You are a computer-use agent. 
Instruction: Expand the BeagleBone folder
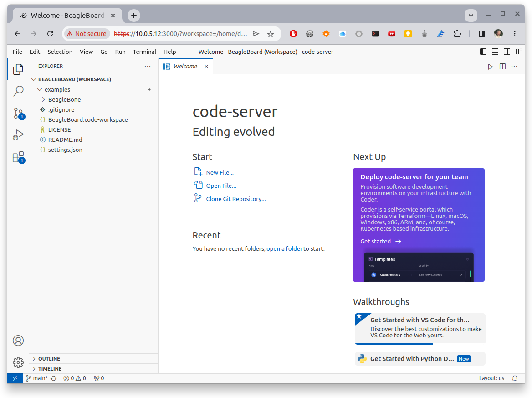64,99
